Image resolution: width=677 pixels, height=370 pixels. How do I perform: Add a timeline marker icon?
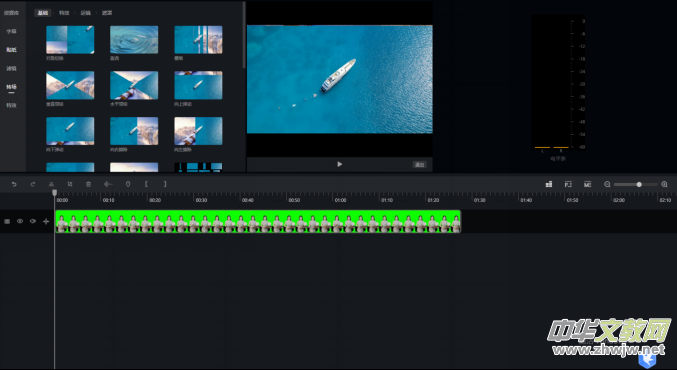128,184
